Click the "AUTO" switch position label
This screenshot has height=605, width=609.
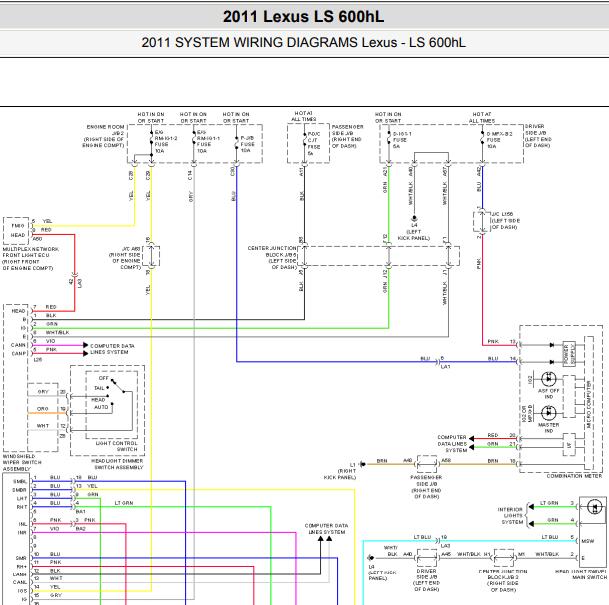tap(101, 407)
